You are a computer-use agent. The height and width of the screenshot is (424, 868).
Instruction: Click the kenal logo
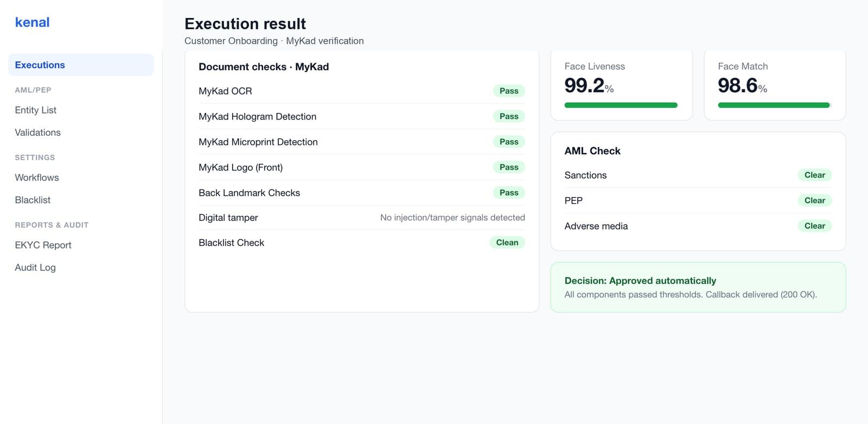click(32, 22)
